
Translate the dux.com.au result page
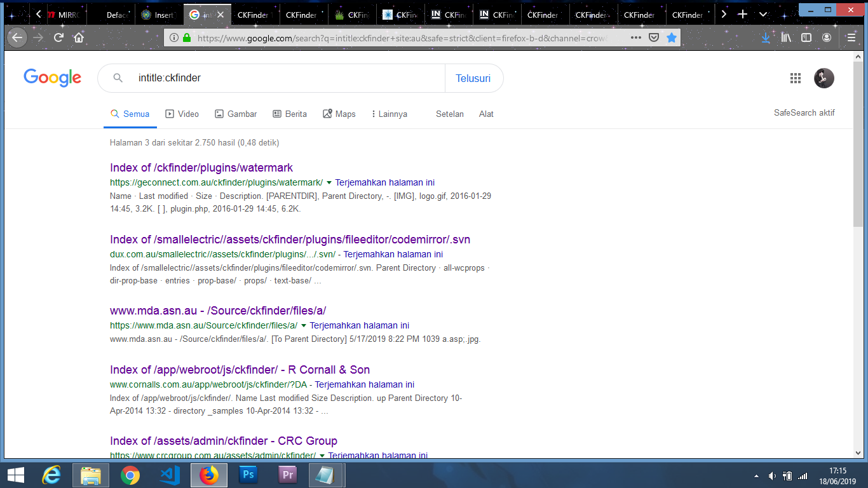pos(393,254)
